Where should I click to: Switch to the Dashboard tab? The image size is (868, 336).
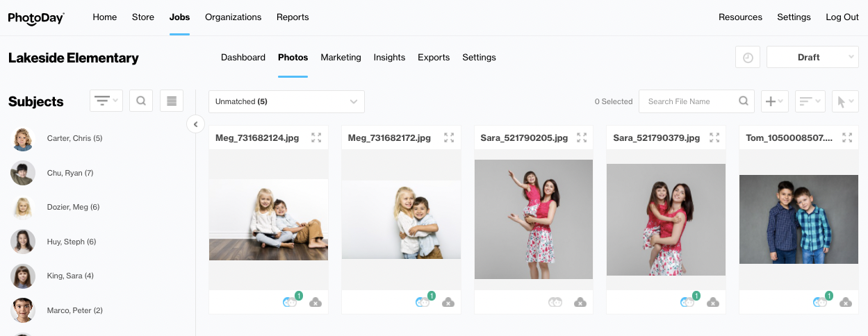(x=243, y=58)
